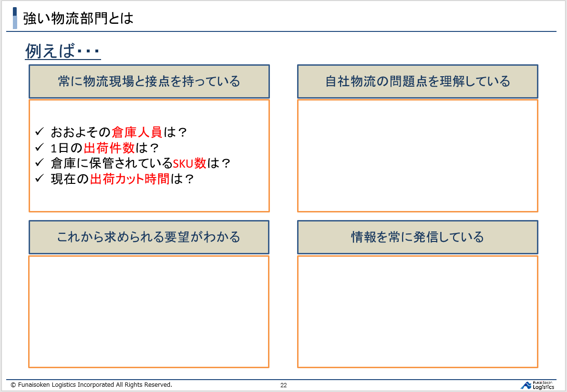Click the 情報を常に発信している header box
This screenshot has width=567, height=392.
(417, 237)
